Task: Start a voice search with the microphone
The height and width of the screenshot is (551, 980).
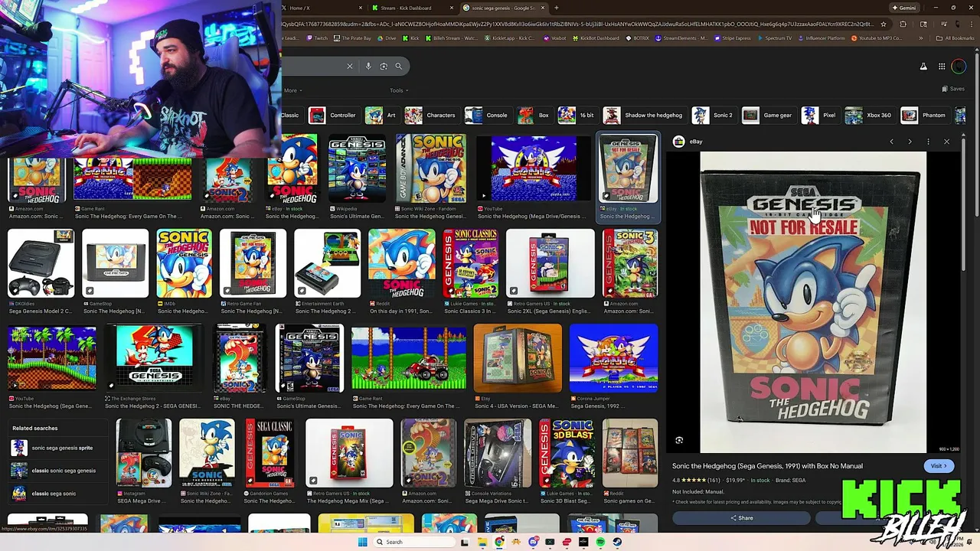Action: pos(368,67)
